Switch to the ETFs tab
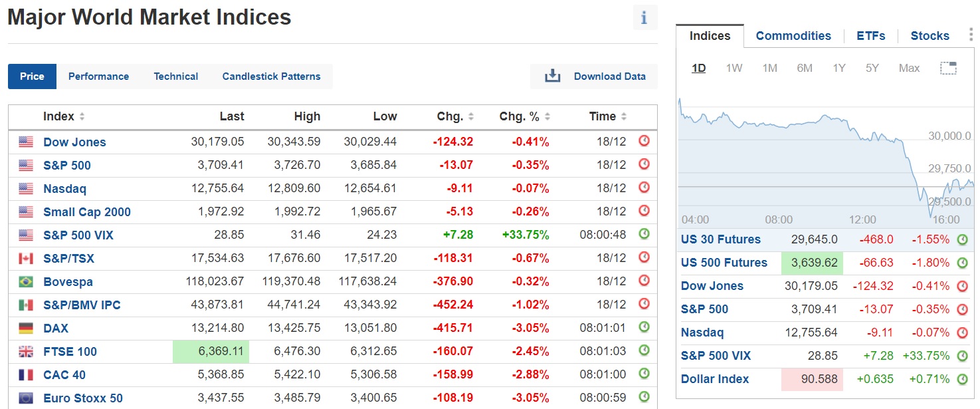Screen dimensions: 980x409 [871, 36]
